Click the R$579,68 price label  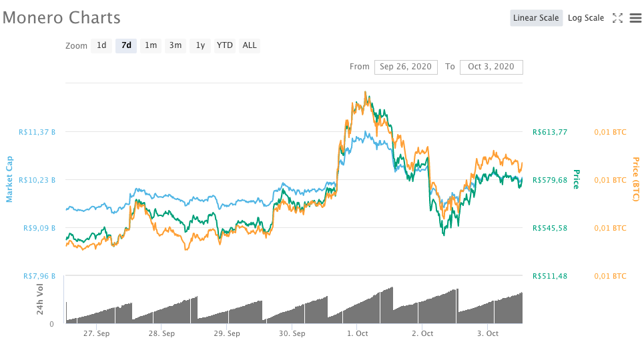pyautogui.click(x=550, y=180)
